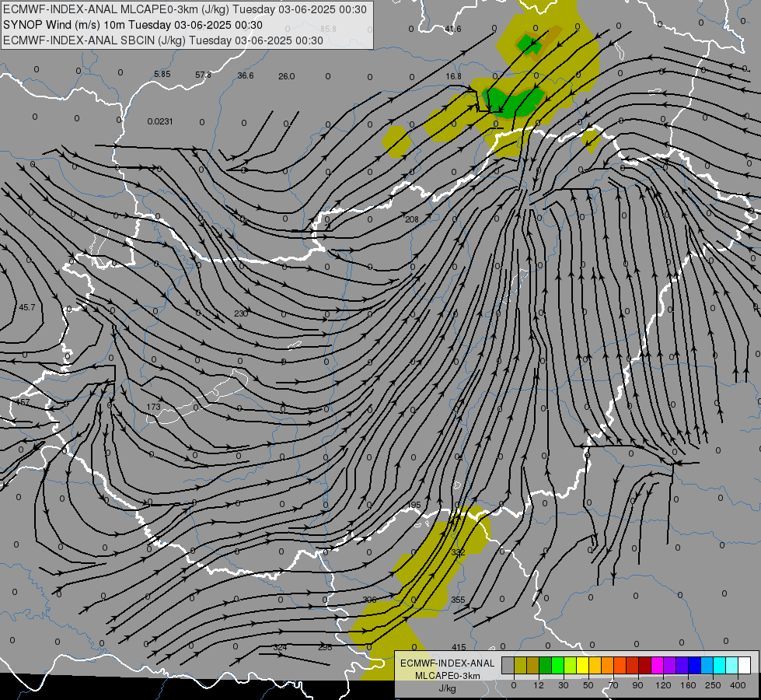
Task: Click legend tick label 50
Action: [588, 685]
